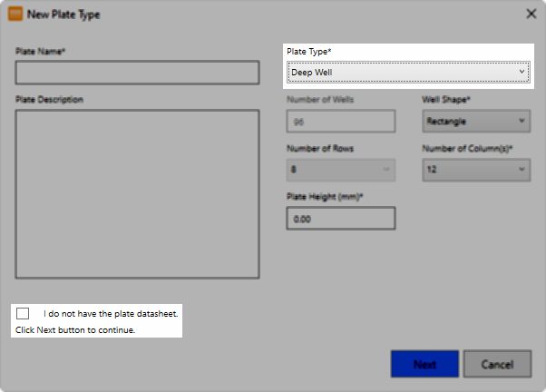Click the 'Plate Name*' field label

[41, 52]
